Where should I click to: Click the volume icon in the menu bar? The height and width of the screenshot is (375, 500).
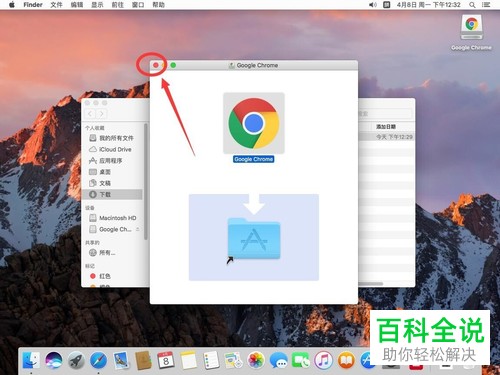tap(373, 5)
